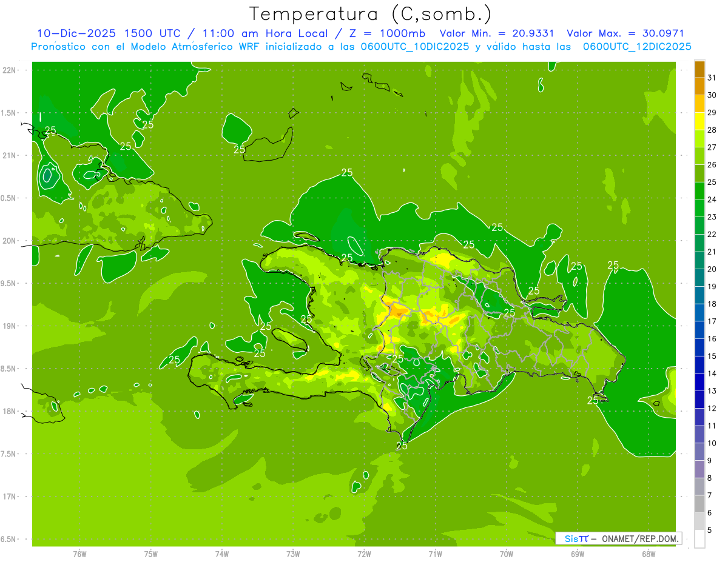The height and width of the screenshot is (562, 728).
Task: Click the colorbar label 22
Action: click(712, 234)
